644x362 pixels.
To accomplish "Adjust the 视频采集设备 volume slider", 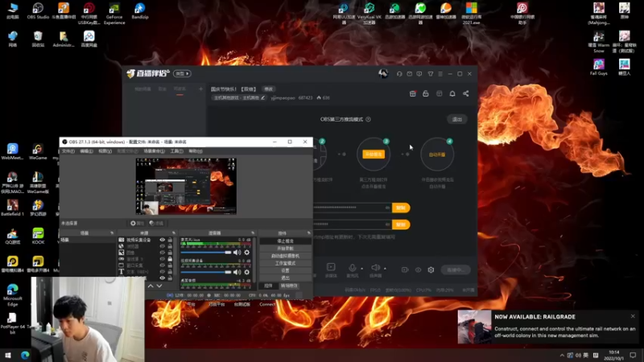I will (207, 272).
